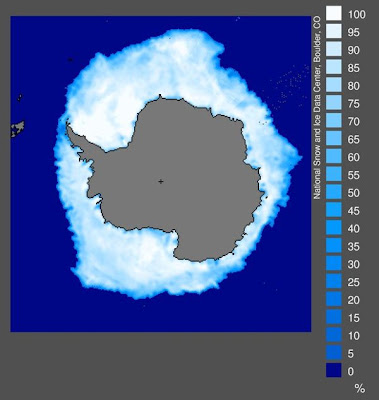Click the South Pole cross marker
This screenshot has height=400, width=379.
click(161, 181)
